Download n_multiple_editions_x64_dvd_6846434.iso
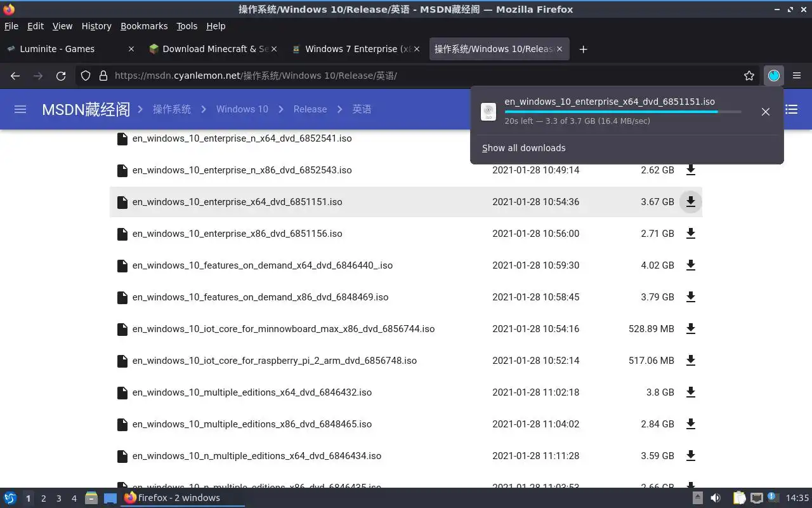The image size is (812, 508). (x=691, y=456)
